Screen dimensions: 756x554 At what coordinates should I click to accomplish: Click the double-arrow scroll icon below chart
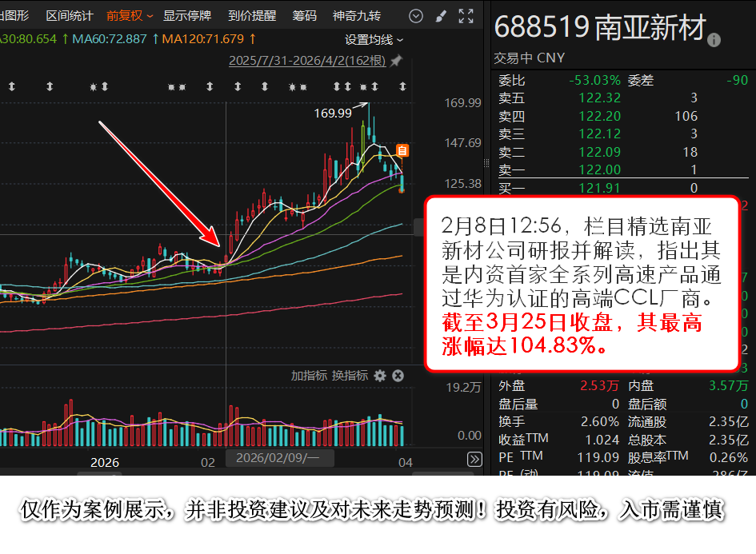[474, 459]
